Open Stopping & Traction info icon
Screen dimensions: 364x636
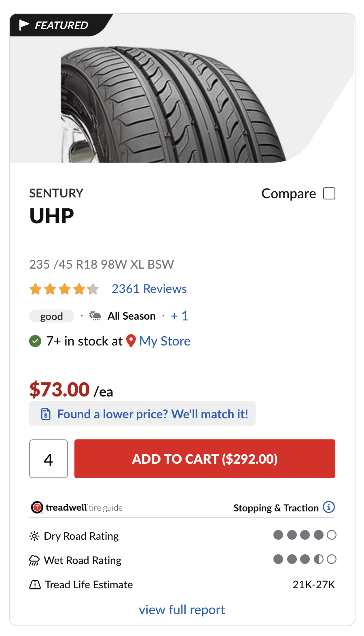pyautogui.click(x=329, y=507)
